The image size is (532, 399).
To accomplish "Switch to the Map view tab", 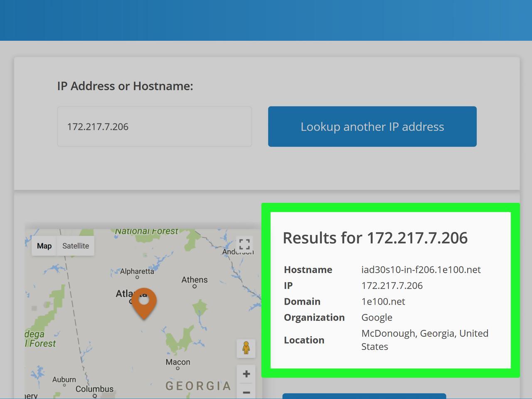I will click(44, 246).
